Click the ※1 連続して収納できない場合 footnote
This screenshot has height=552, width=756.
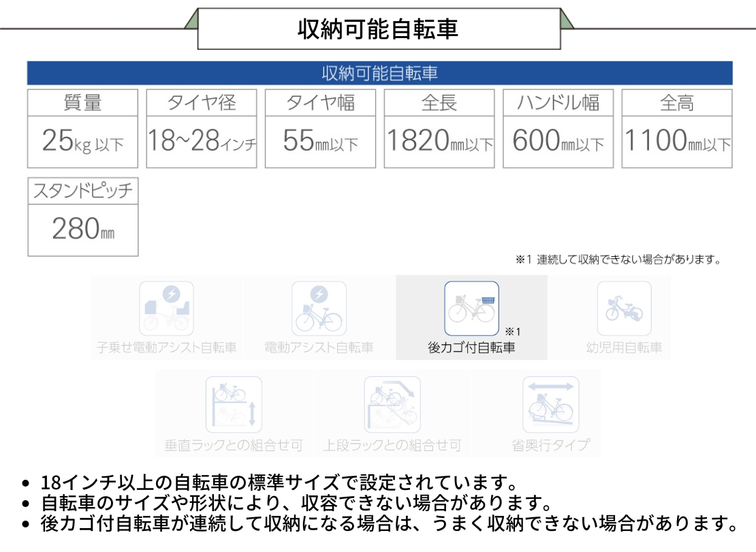point(618,260)
